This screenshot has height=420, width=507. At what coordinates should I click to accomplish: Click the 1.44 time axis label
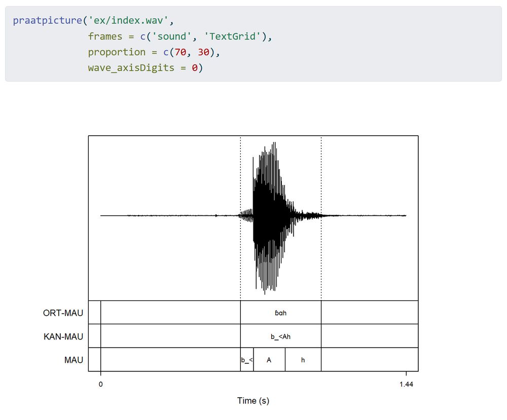click(406, 384)
